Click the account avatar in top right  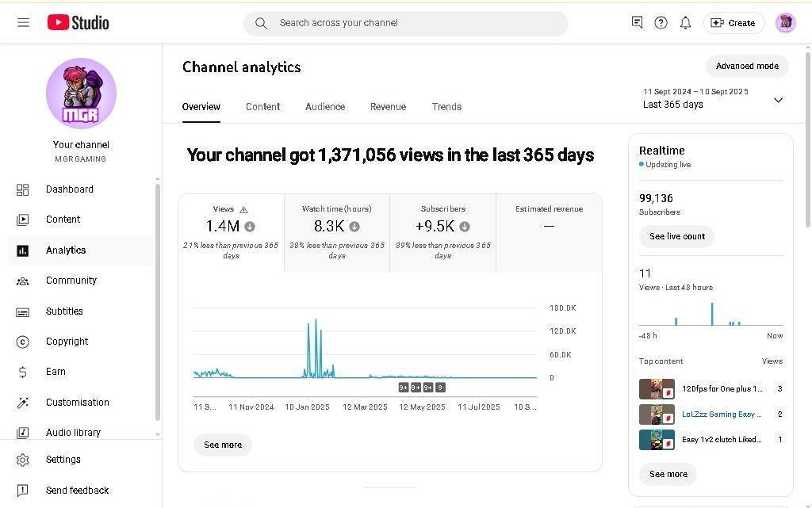785,23
